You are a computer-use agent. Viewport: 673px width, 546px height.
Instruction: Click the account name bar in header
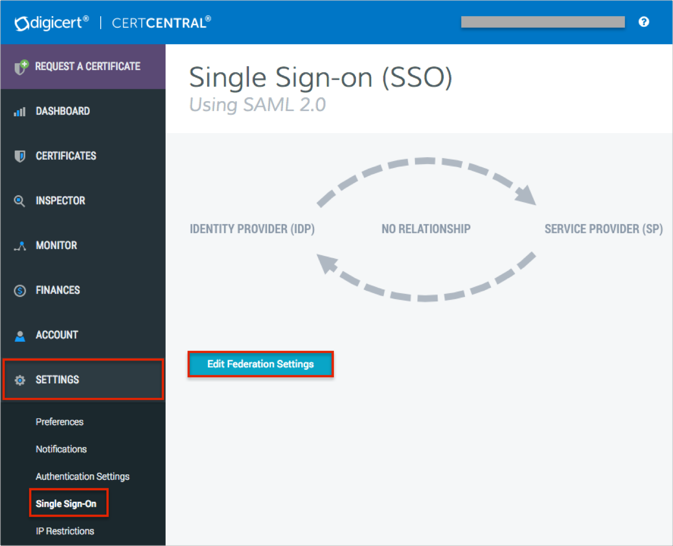point(542,22)
